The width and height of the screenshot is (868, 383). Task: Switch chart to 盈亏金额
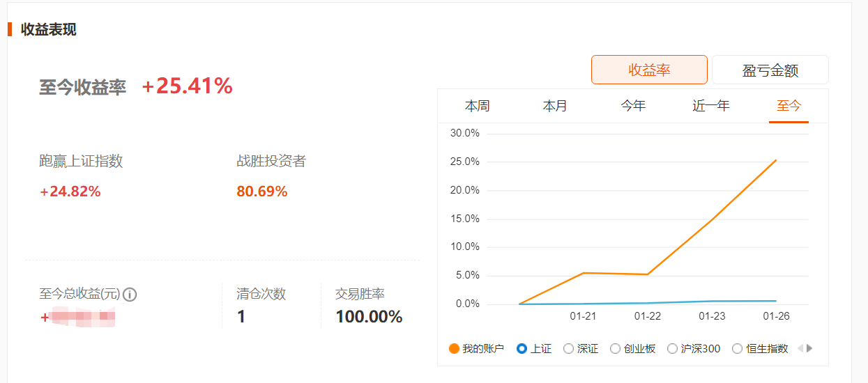[x=770, y=70]
